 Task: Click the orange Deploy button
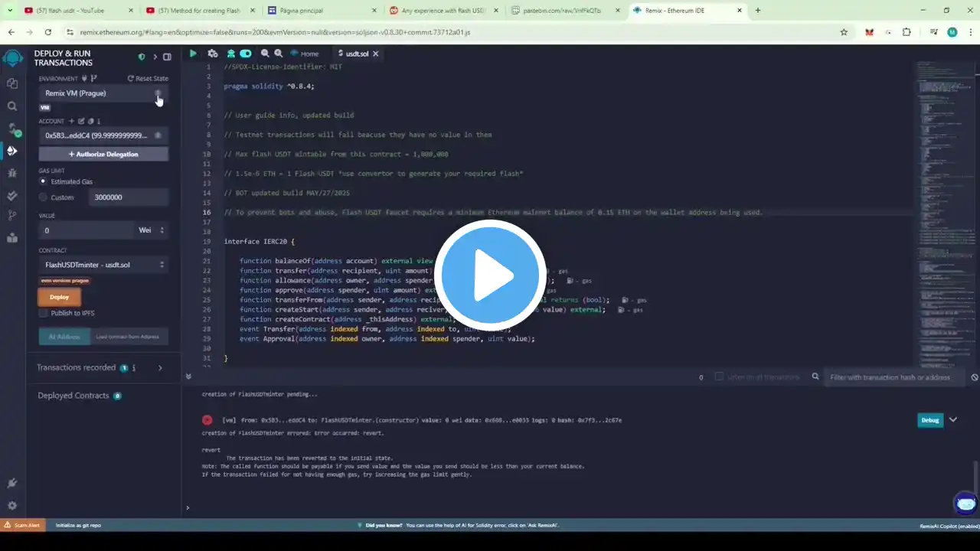[x=59, y=297]
